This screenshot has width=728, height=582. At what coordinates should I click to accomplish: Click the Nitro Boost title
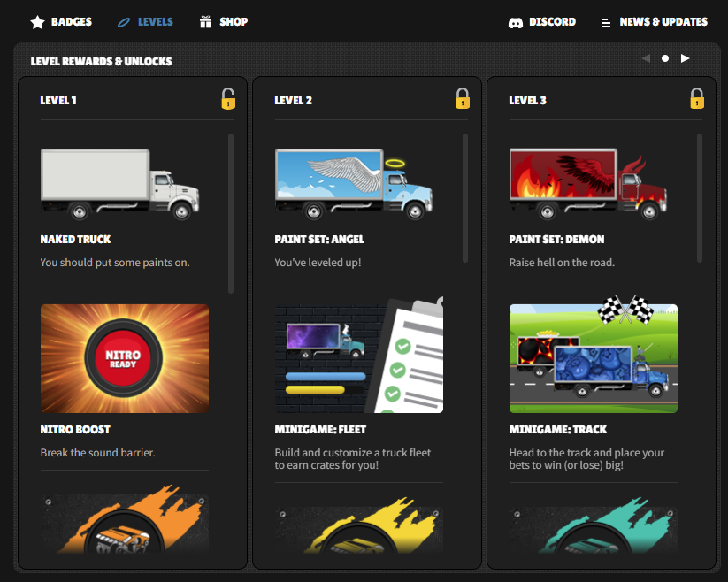coord(75,429)
